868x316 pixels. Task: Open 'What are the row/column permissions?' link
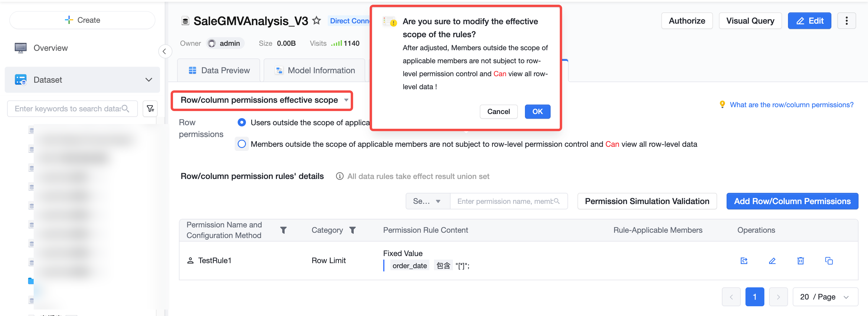point(792,105)
